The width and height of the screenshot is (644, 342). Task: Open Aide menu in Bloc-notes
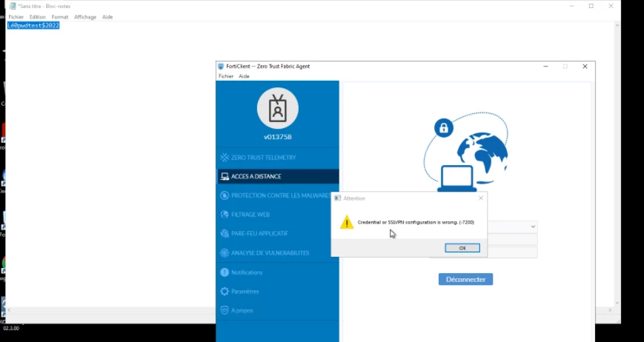pos(107,17)
